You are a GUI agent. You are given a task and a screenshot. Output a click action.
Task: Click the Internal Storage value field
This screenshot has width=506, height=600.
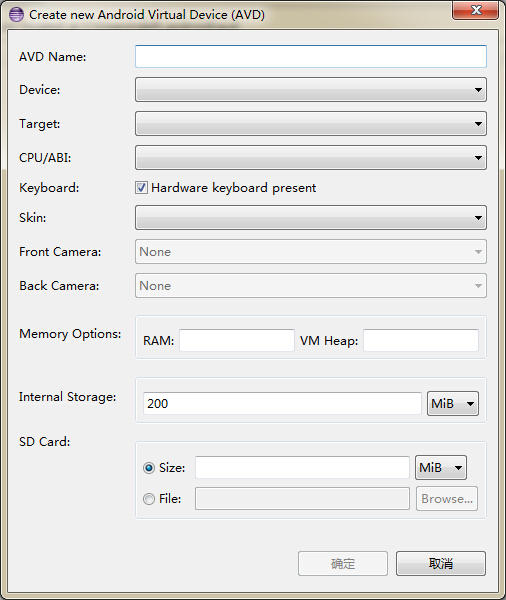point(282,403)
